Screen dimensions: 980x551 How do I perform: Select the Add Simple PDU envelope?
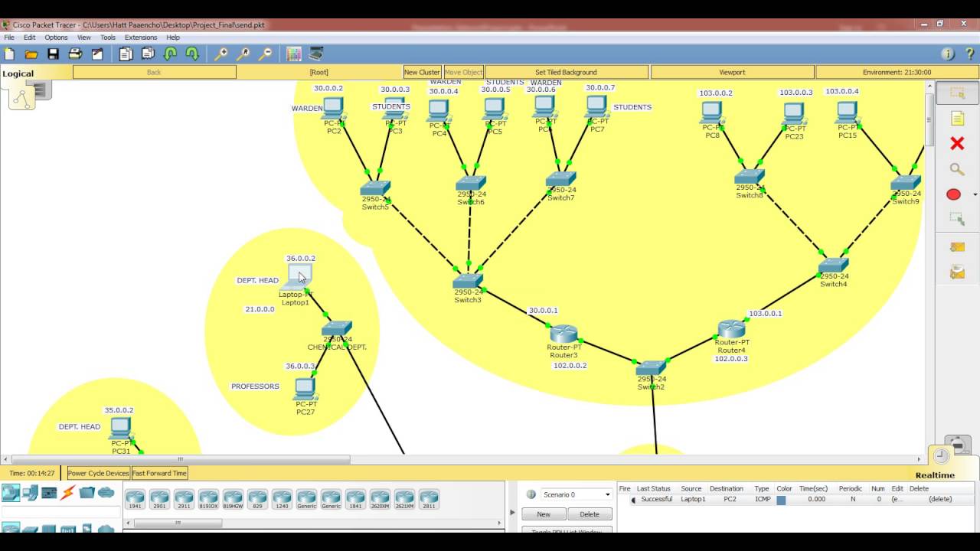957,246
